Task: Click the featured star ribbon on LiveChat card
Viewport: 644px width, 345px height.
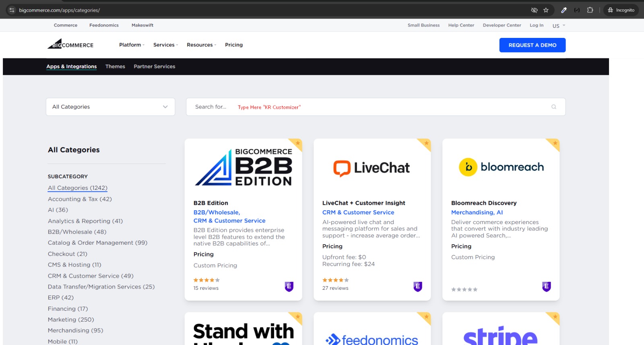Action: click(426, 143)
